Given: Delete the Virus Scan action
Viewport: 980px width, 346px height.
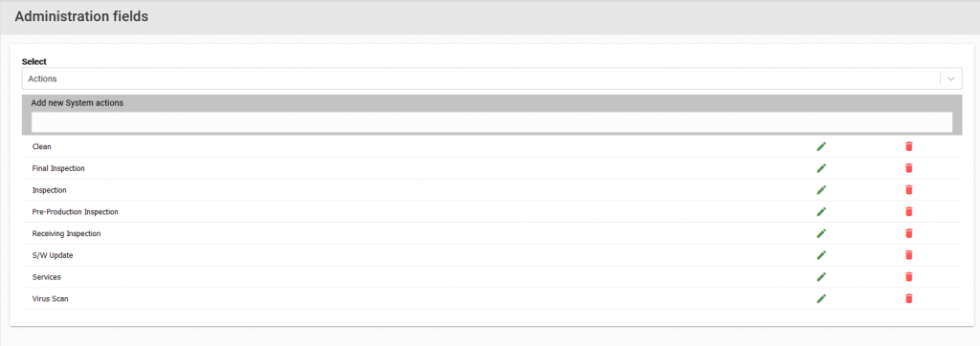Looking at the screenshot, I should tap(909, 298).
